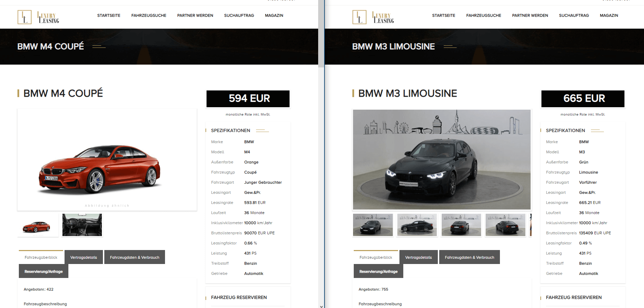
Task: Click the scroll-down arrow of left window
Action: tap(321, 306)
